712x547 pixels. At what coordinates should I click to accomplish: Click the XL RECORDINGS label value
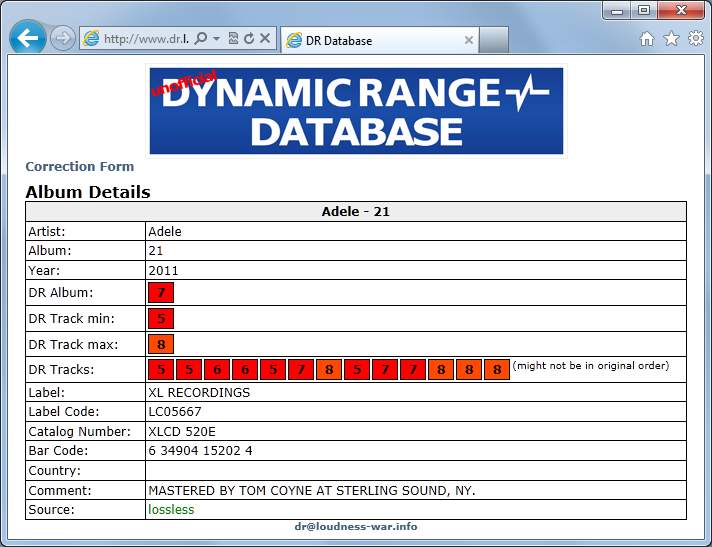(x=199, y=393)
